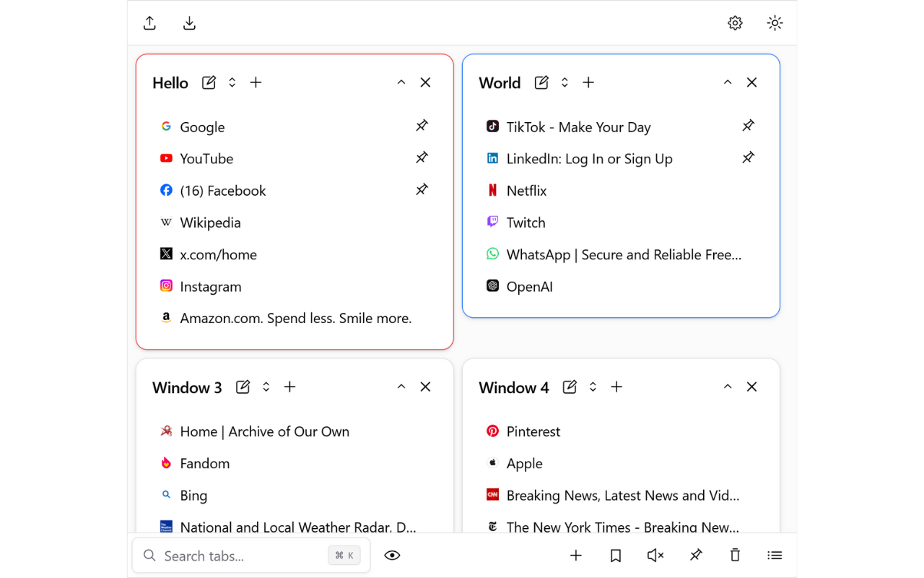Unpin the LinkedIn tab

(x=748, y=158)
